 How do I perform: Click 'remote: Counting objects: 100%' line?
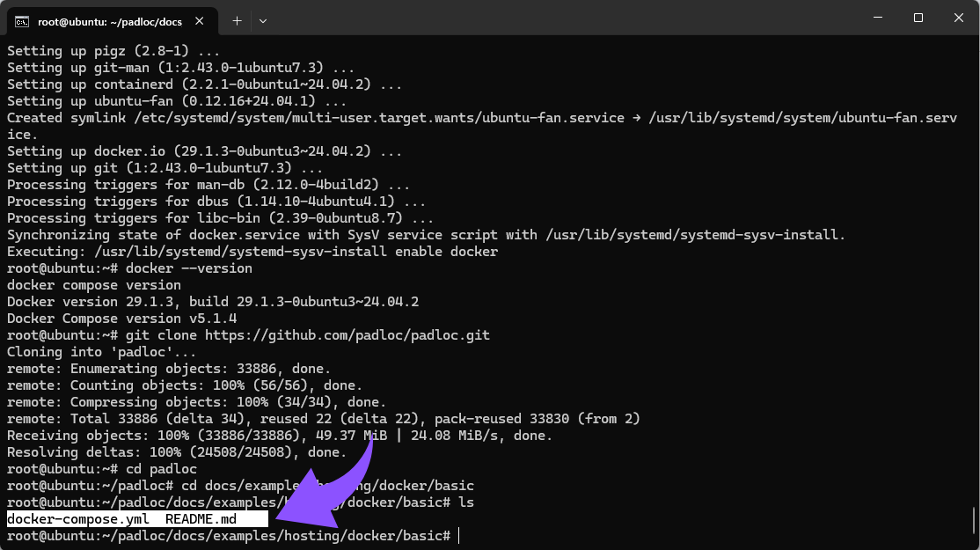(x=185, y=385)
